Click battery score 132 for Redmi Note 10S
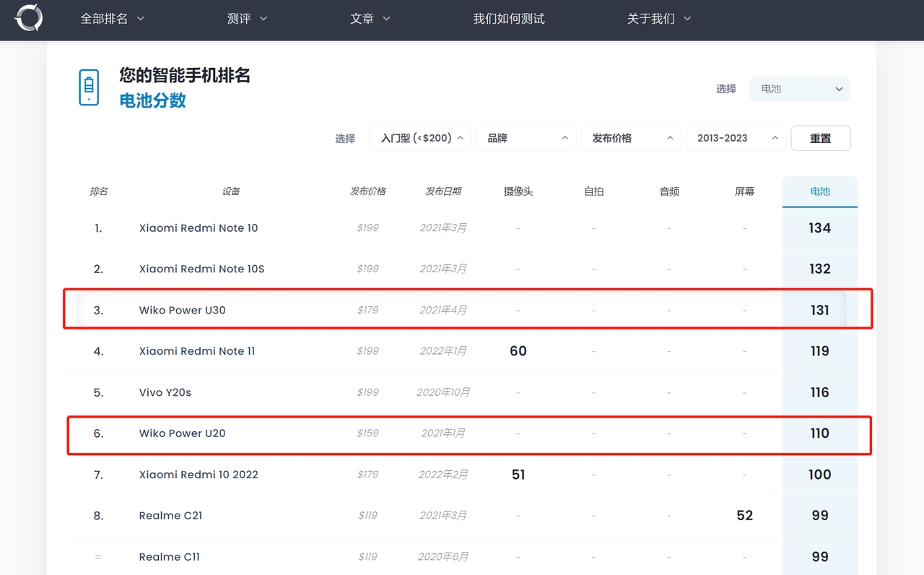924x575 pixels. pos(820,269)
